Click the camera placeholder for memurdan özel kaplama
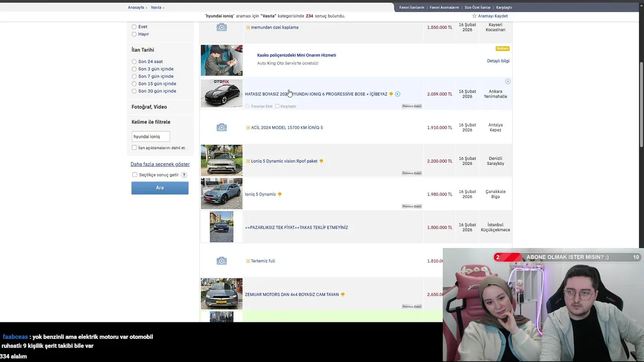Screen dimensions: 644x362 click(x=221, y=27)
